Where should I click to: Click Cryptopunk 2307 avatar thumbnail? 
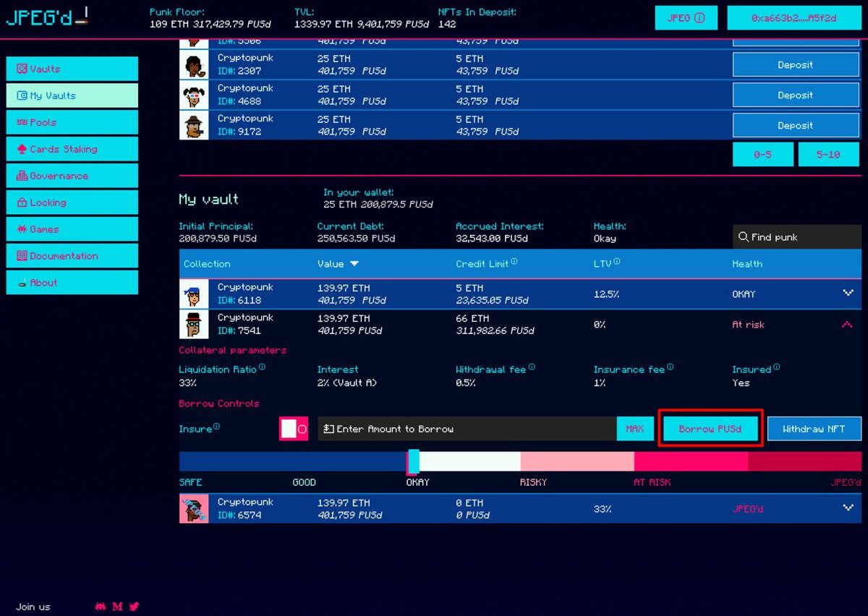(194, 65)
